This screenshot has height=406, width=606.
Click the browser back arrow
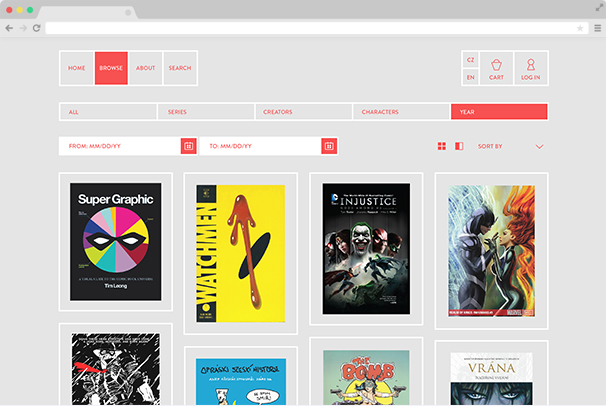(x=9, y=28)
